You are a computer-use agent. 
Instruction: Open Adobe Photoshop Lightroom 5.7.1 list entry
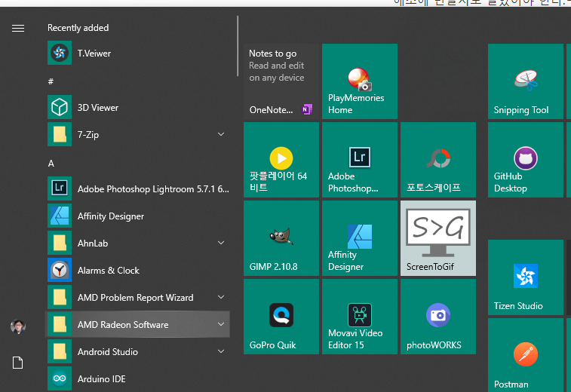138,188
